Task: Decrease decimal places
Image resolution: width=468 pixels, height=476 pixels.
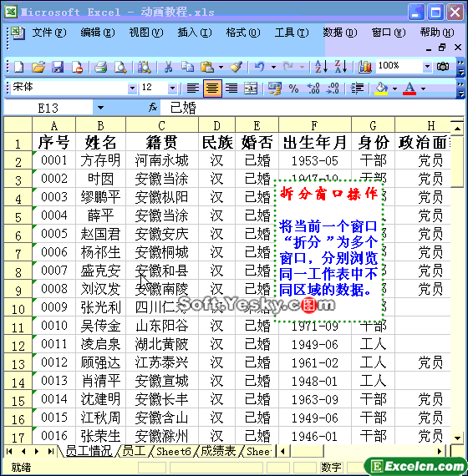Action: 333,89
